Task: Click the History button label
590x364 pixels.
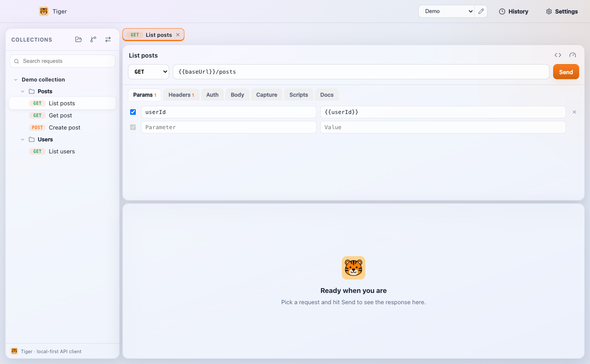Action: point(518,12)
